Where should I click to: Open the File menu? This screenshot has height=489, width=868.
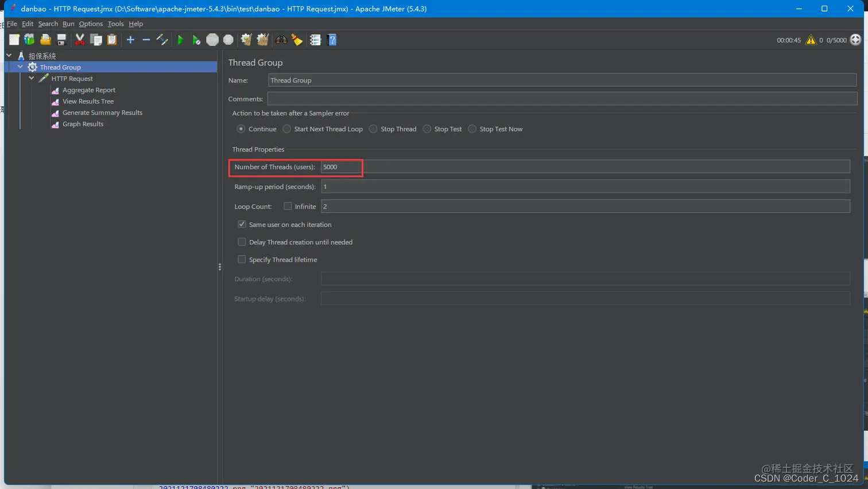(x=12, y=24)
